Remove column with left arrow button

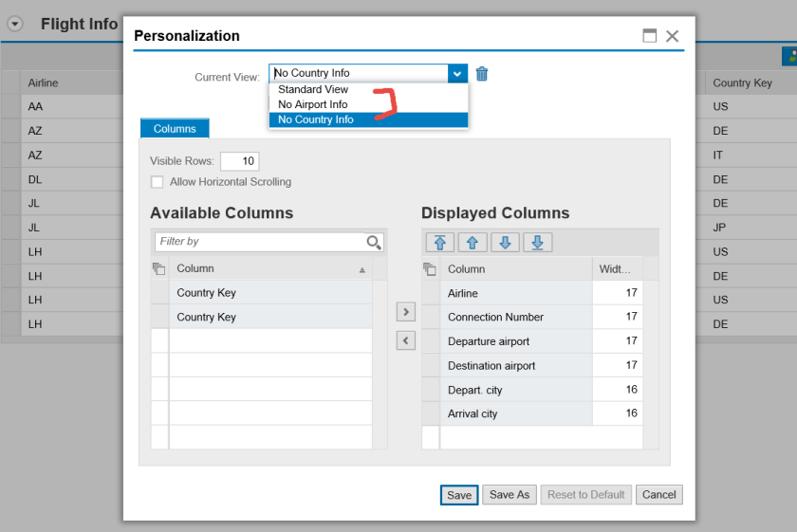(406, 341)
